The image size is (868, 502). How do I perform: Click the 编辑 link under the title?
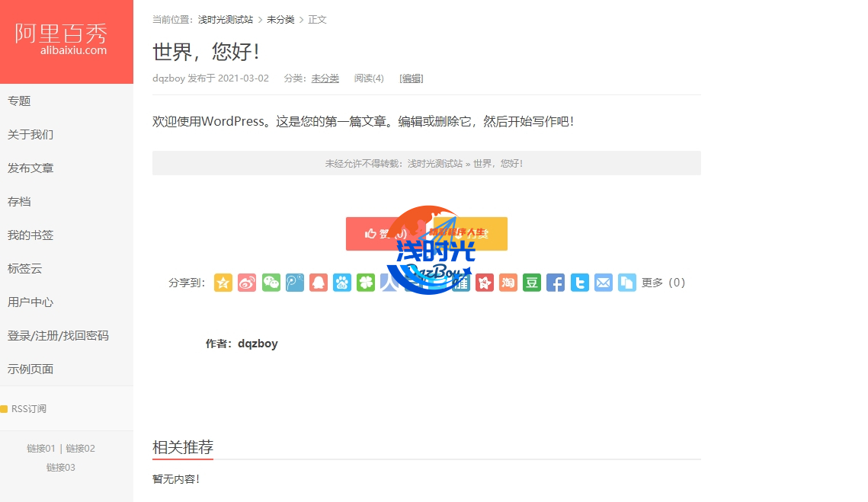[412, 78]
